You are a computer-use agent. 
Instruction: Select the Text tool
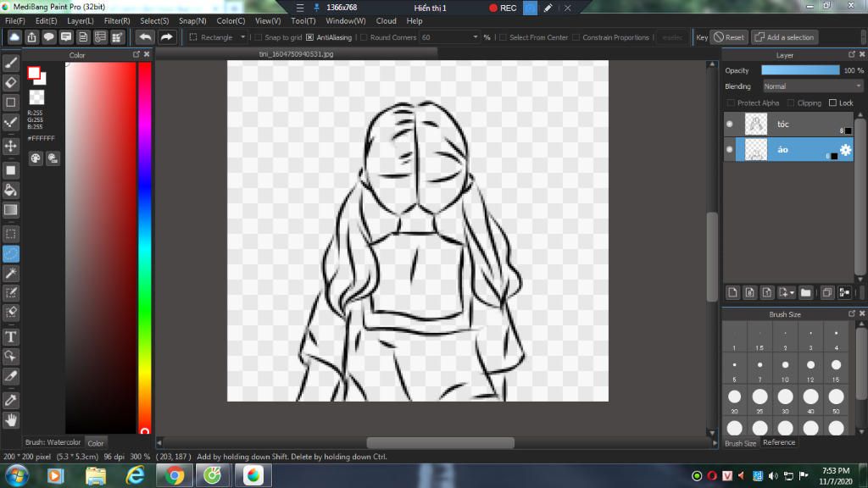tap(10, 337)
